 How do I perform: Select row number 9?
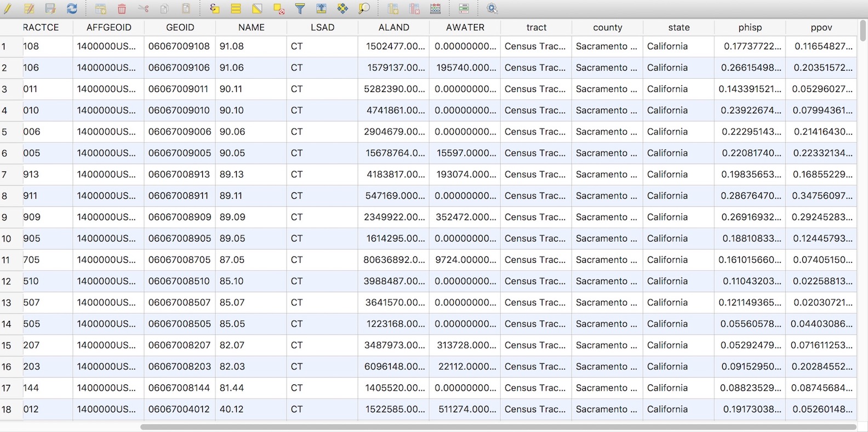pos(11,217)
